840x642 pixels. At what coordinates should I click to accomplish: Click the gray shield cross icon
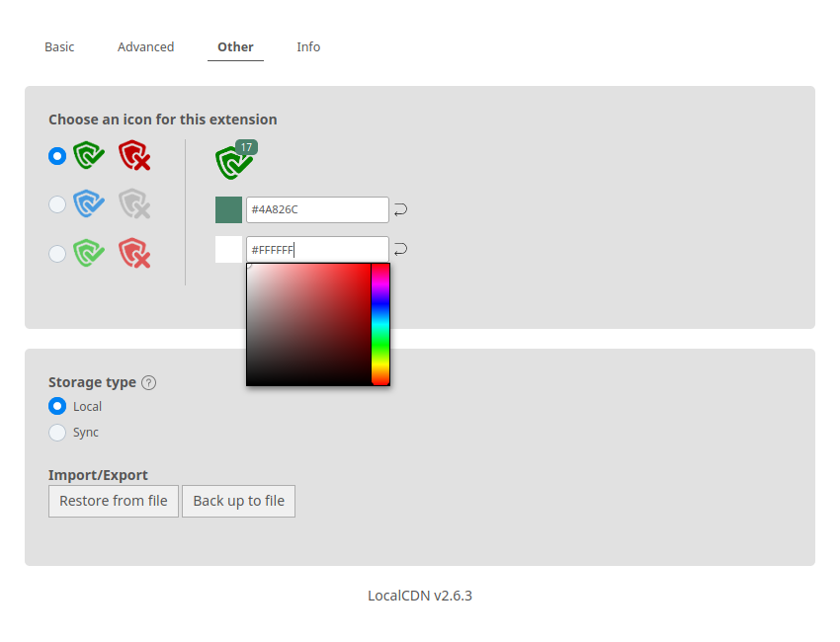134,203
